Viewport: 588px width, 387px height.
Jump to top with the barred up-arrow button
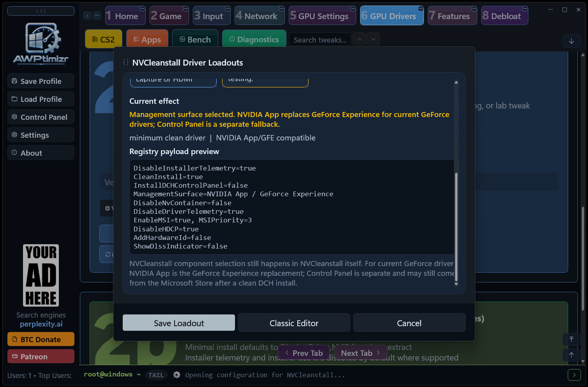coord(571,339)
